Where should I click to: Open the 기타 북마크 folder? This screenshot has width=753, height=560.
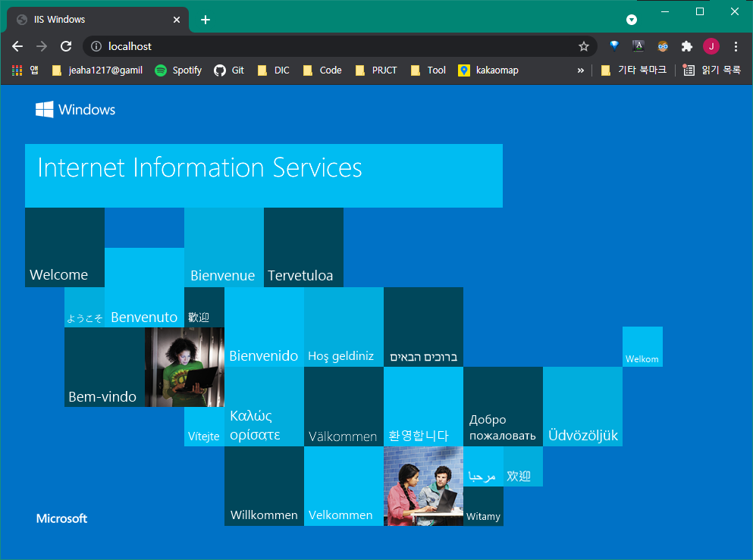point(634,70)
